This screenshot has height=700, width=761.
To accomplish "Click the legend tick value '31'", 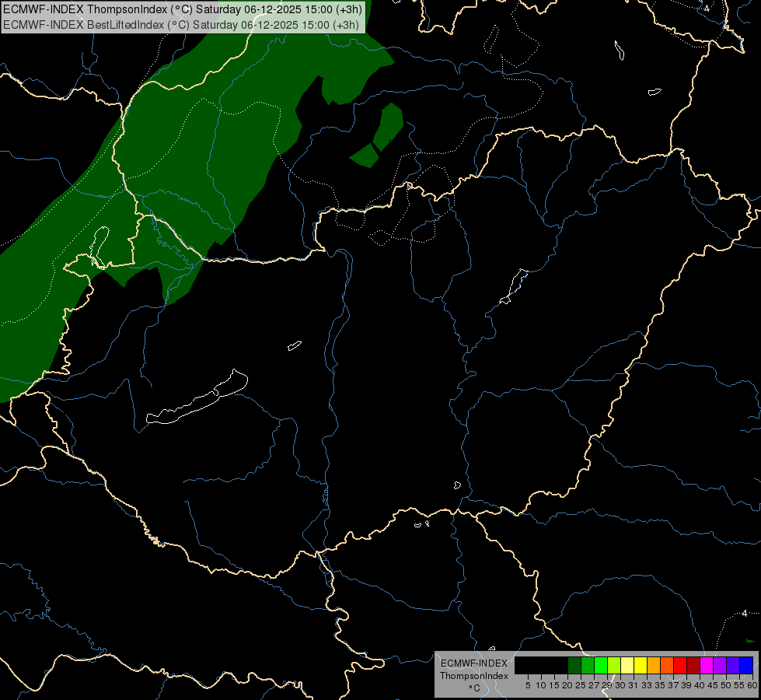I will tap(634, 685).
